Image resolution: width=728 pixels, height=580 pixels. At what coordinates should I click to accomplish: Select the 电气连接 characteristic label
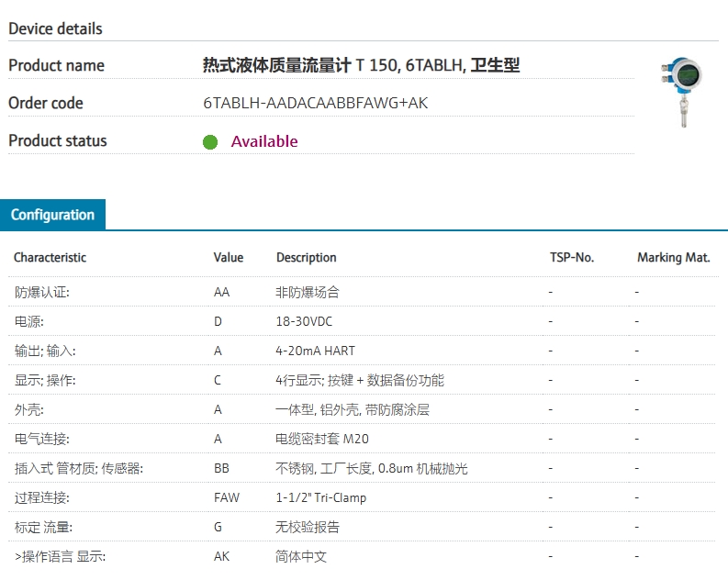(x=42, y=439)
